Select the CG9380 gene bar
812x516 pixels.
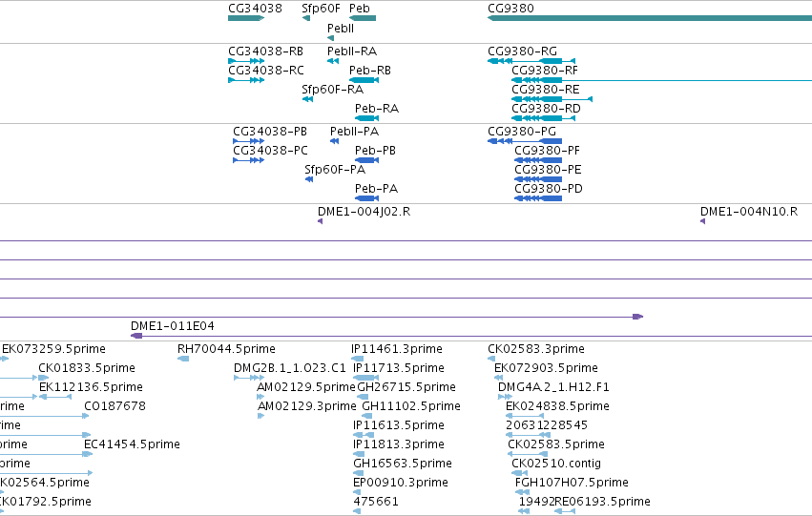tap(650, 18)
